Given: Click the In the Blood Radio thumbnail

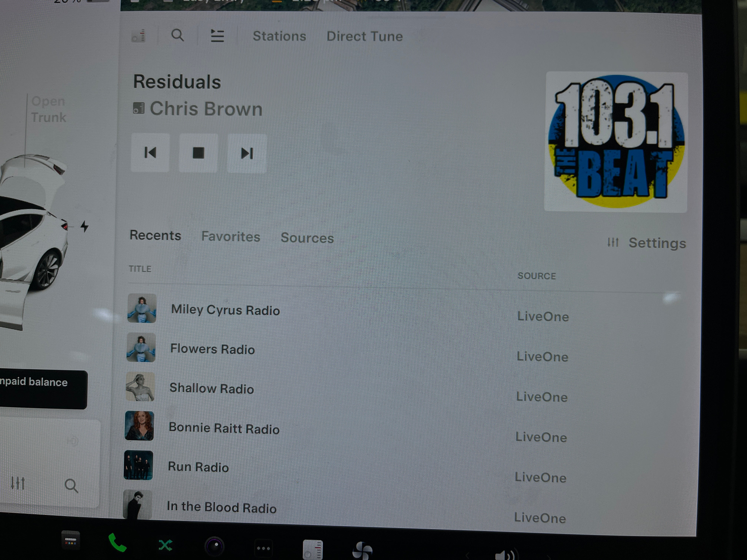Looking at the screenshot, I should coord(137,504).
